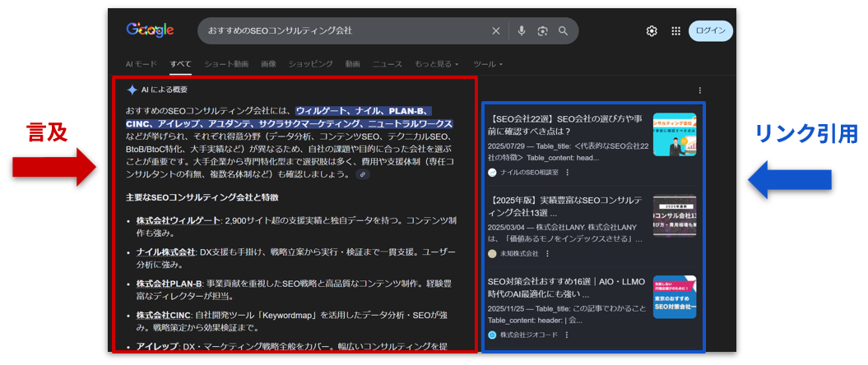The height and width of the screenshot is (365, 868).
Task: Click the AI overview sparkle icon
Action: coord(132,90)
